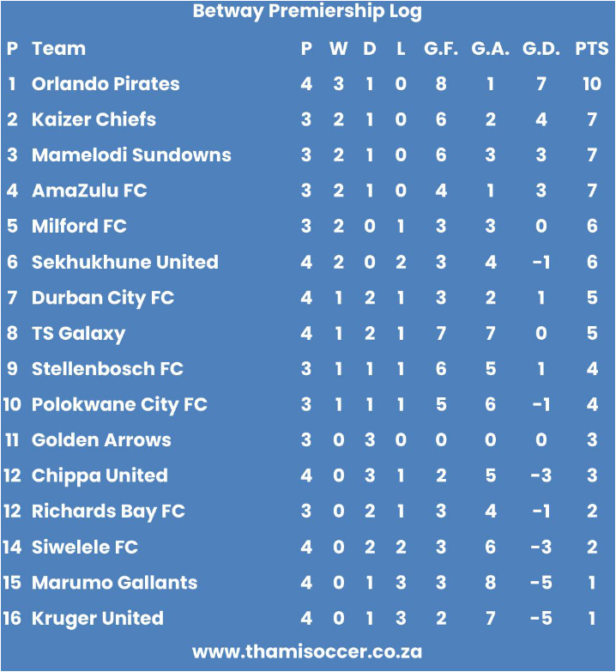Click the Kruger United team name
Viewport: 616px width, 672px height.
[x=97, y=619]
